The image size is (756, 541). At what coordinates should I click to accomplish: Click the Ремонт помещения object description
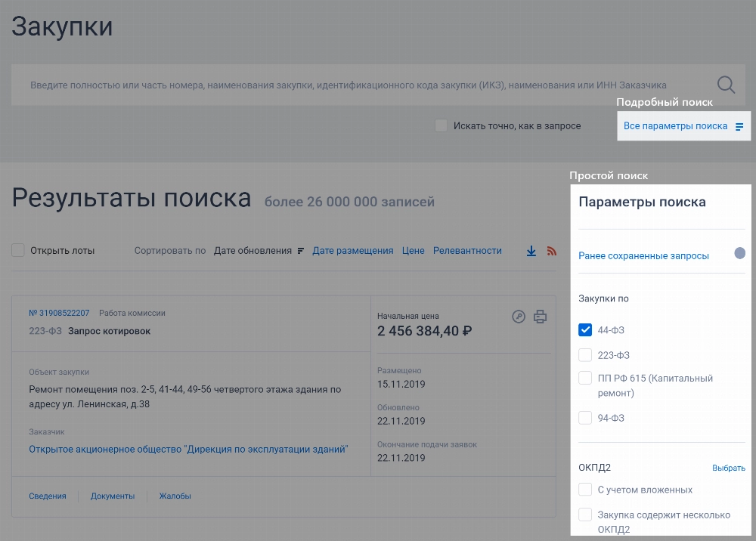(x=185, y=397)
